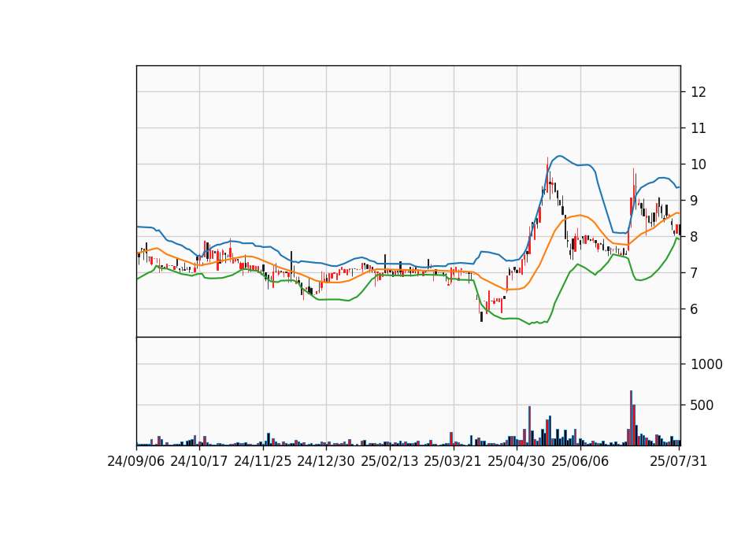Click the price axis label 7
The height and width of the screenshot is (543, 756).
[x=695, y=273]
